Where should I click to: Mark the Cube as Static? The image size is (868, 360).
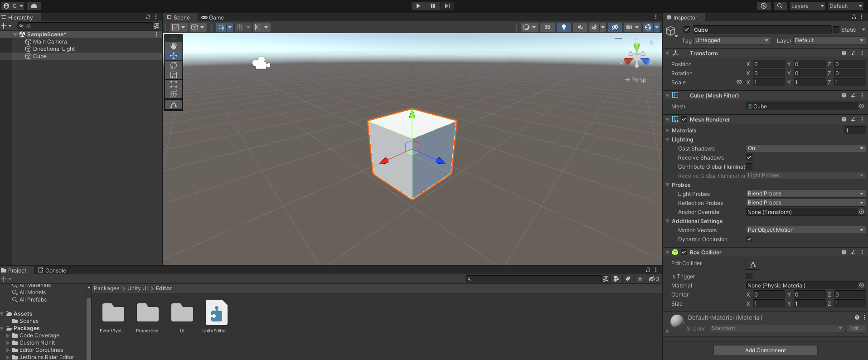point(836,30)
